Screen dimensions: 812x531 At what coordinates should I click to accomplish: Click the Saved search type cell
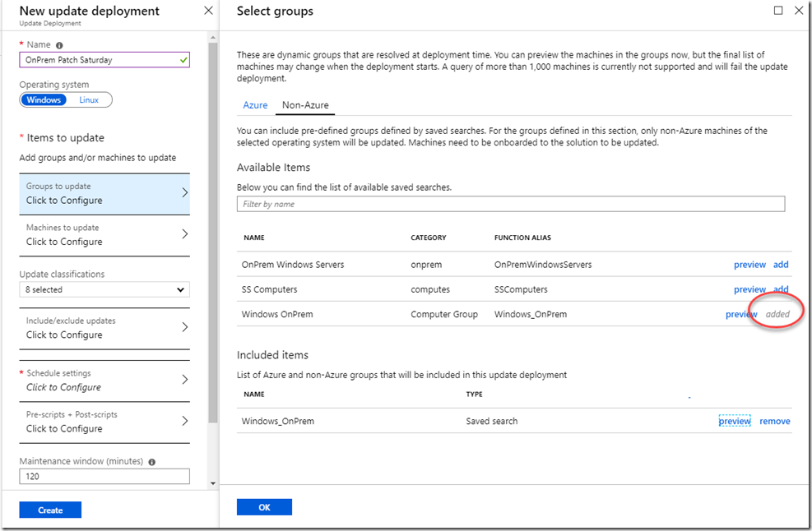click(x=491, y=422)
